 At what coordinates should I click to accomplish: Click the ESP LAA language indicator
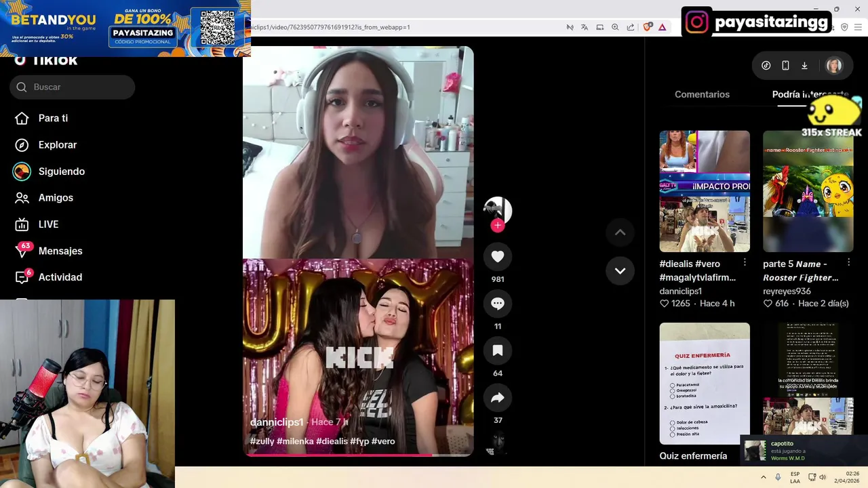[x=795, y=477]
